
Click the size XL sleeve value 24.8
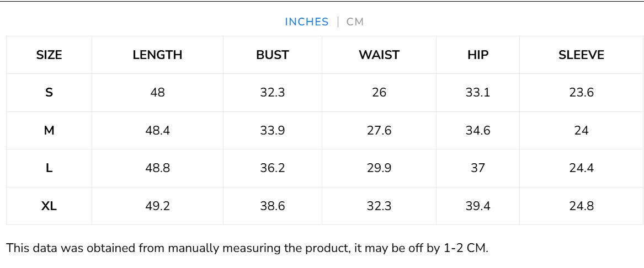point(581,206)
